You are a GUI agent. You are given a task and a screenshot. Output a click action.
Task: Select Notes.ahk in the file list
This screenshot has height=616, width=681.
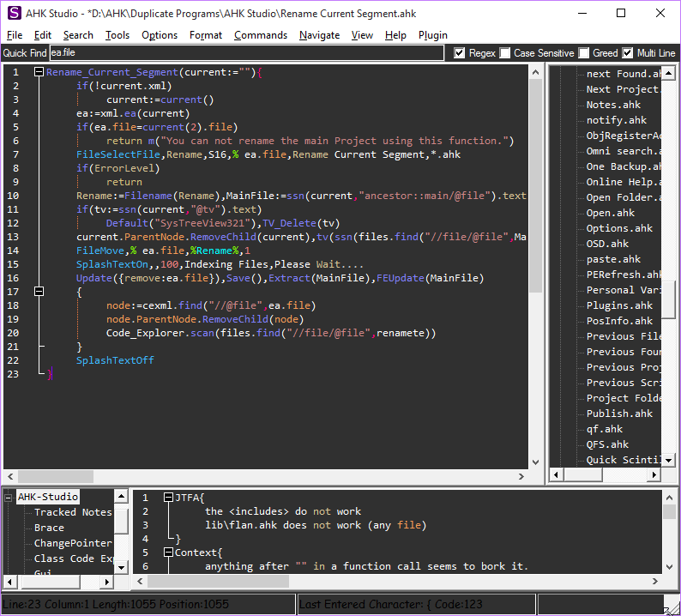613,105
